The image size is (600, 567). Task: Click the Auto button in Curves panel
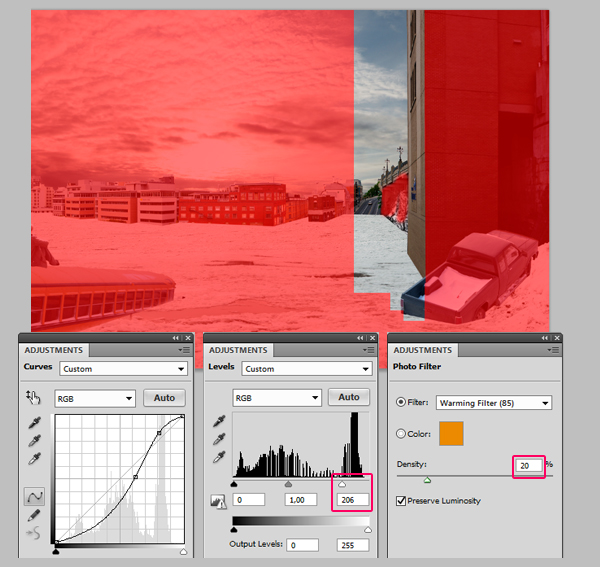click(164, 398)
